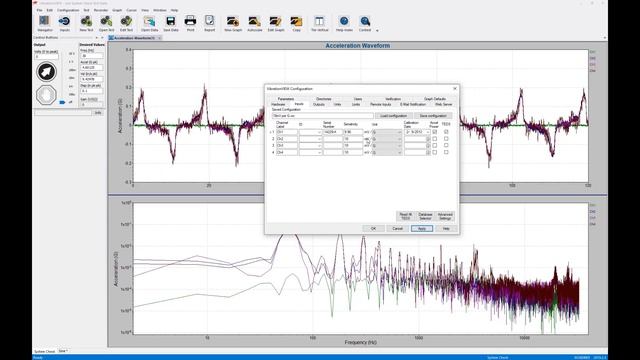Click the Report toolbar icon
The image size is (640, 360).
pos(209,24)
